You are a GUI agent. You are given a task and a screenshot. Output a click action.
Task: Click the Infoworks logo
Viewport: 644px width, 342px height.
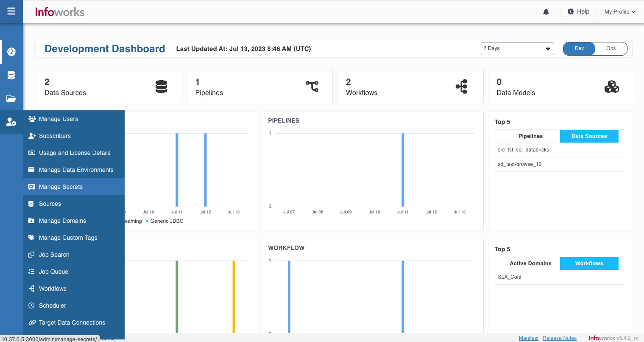click(60, 12)
